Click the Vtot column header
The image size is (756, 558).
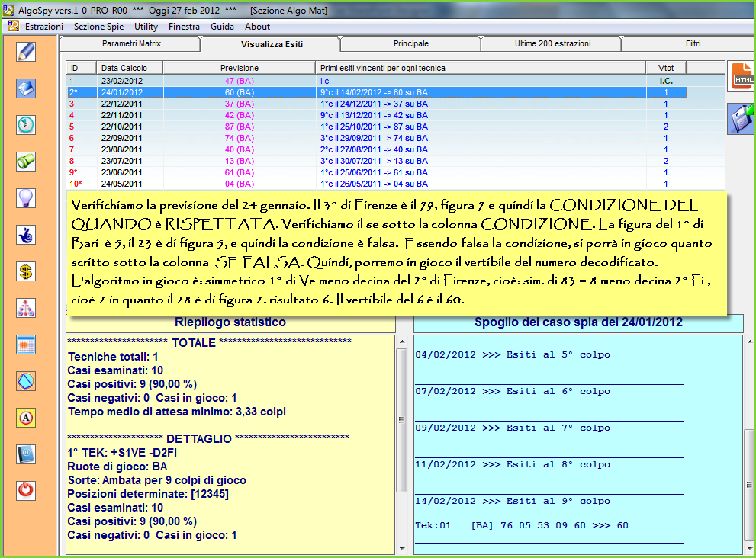pyautogui.click(x=666, y=68)
